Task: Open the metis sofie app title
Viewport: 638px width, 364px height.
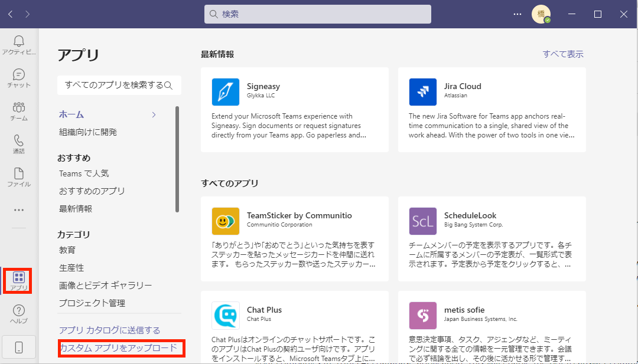Action: pyautogui.click(x=464, y=310)
